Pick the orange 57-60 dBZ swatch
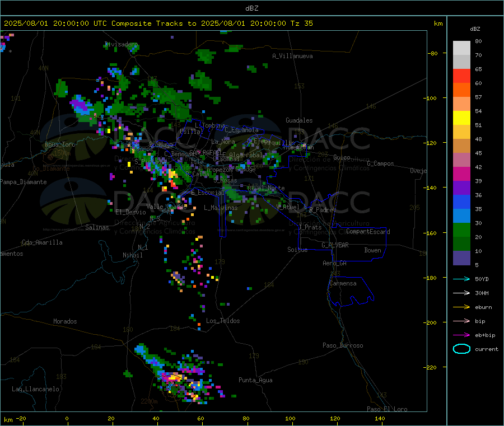The width and height of the screenshot is (504, 426). pos(461,90)
